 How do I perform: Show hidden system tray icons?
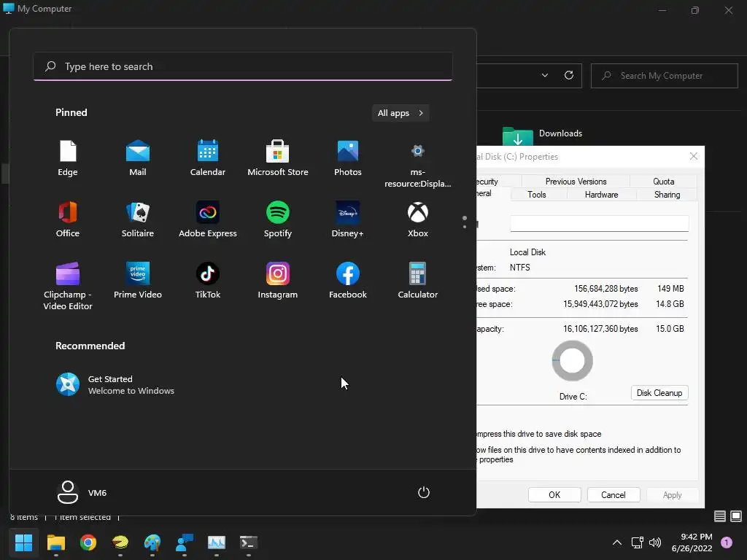(617, 542)
